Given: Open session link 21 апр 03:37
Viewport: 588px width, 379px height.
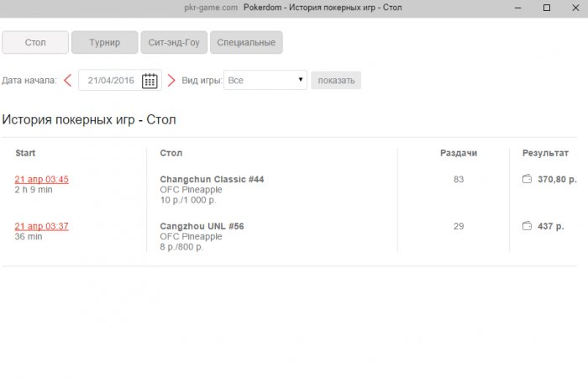Looking at the screenshot, I should (x=42, y=226).
